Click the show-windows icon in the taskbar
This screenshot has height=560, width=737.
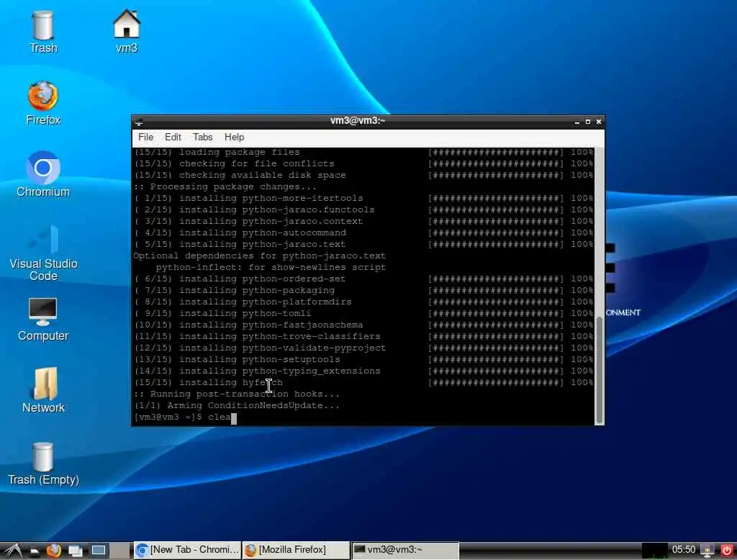pos(75,550)
